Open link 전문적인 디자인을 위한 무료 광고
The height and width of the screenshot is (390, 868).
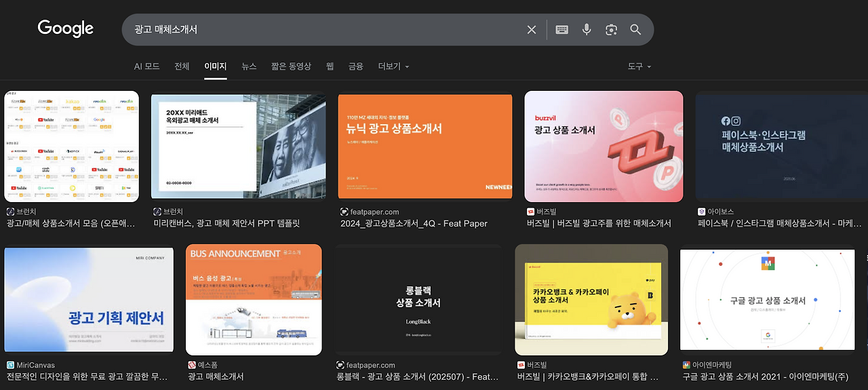(x=87, y=376)
